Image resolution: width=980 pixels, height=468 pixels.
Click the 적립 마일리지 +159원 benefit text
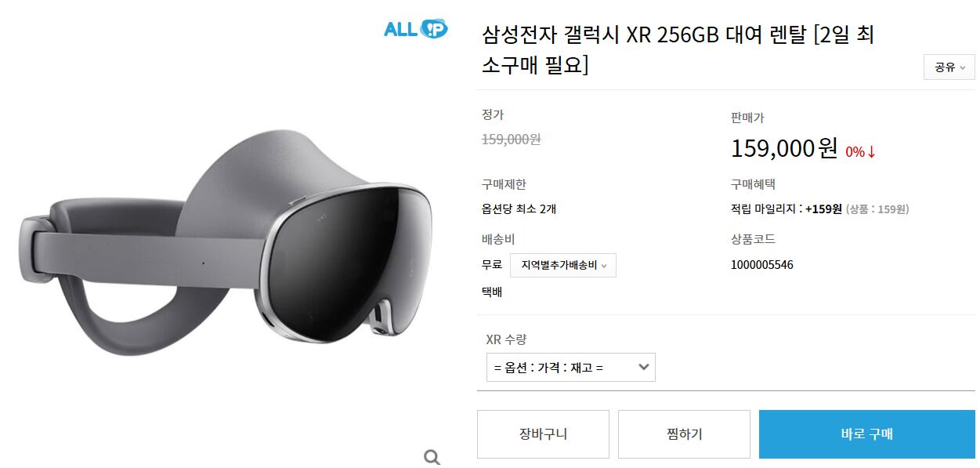click(x=786, y=209)
